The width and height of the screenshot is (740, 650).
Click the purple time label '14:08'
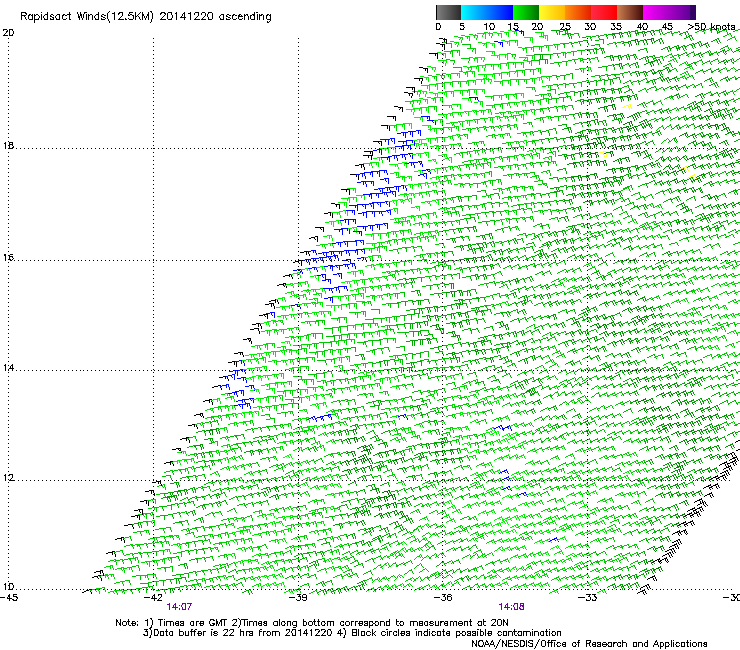tap(512, 607)
